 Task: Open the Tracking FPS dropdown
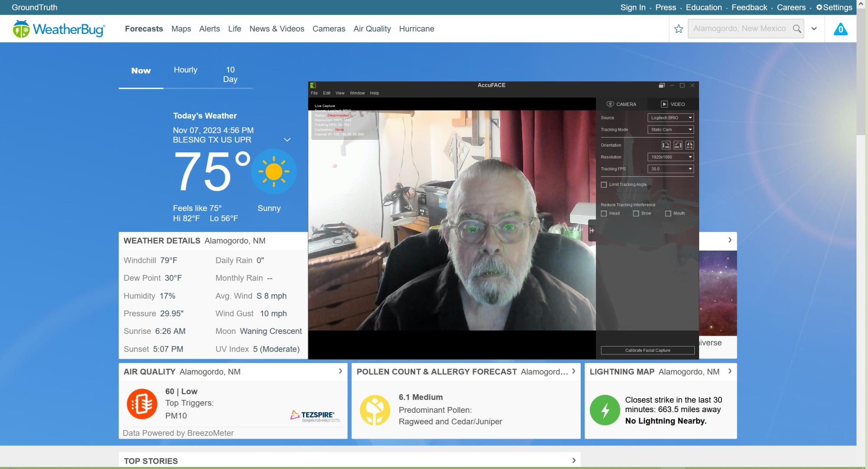click(x=671, y=169)
